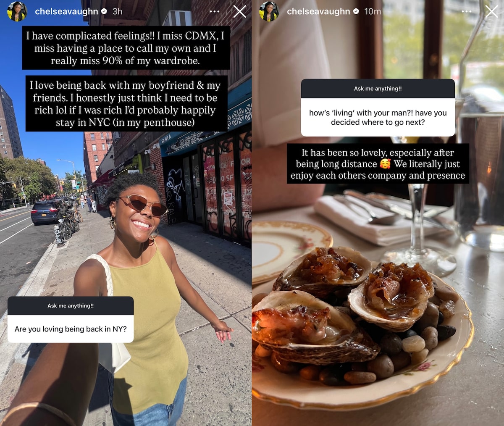Screen dimensions: 504x426
Task: Open chelseavaughn's profile avatar on left story
Action: tap(17, 11)
